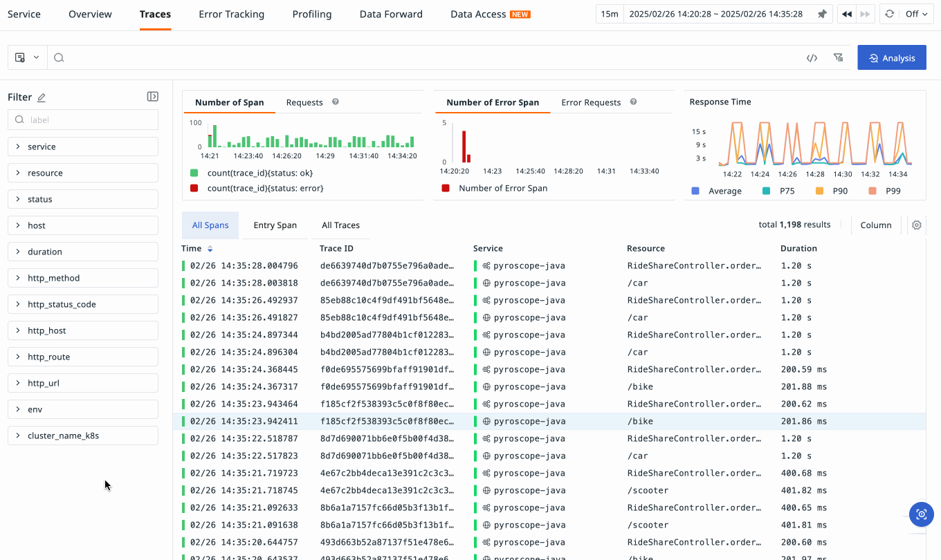
Task: Toggle the P99 response time legend
Action: [x=886, y=191]
